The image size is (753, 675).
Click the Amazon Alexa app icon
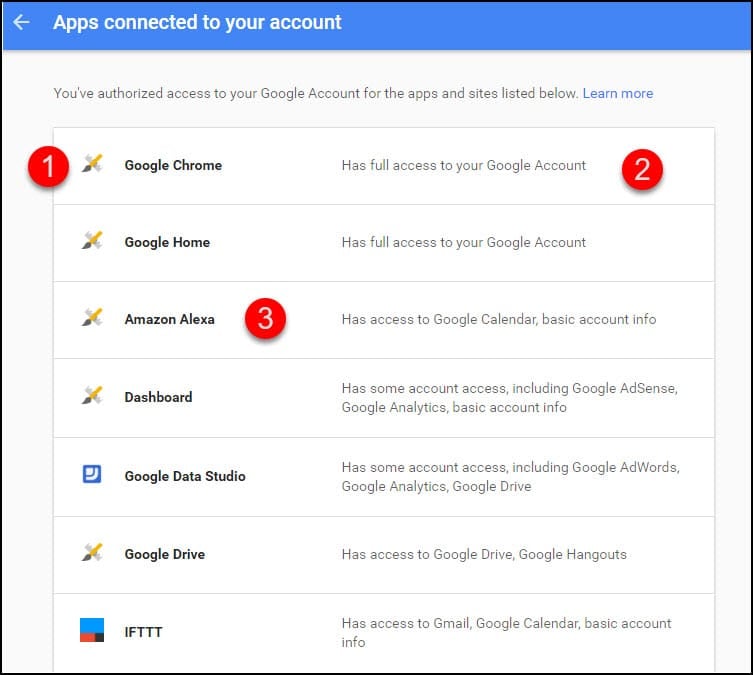coord(92,317)
